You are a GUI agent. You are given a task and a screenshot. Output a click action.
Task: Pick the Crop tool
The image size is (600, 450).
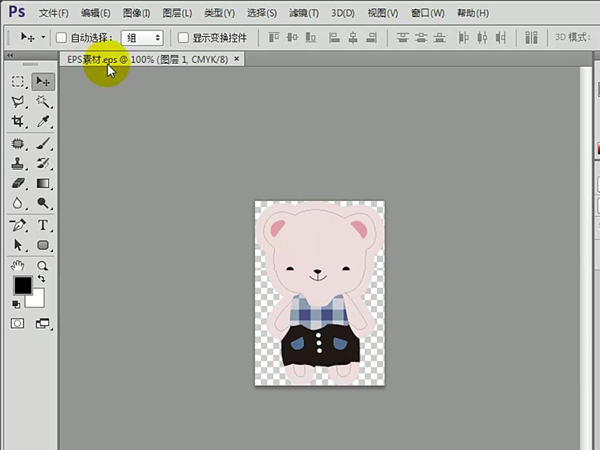click(18, 121)
